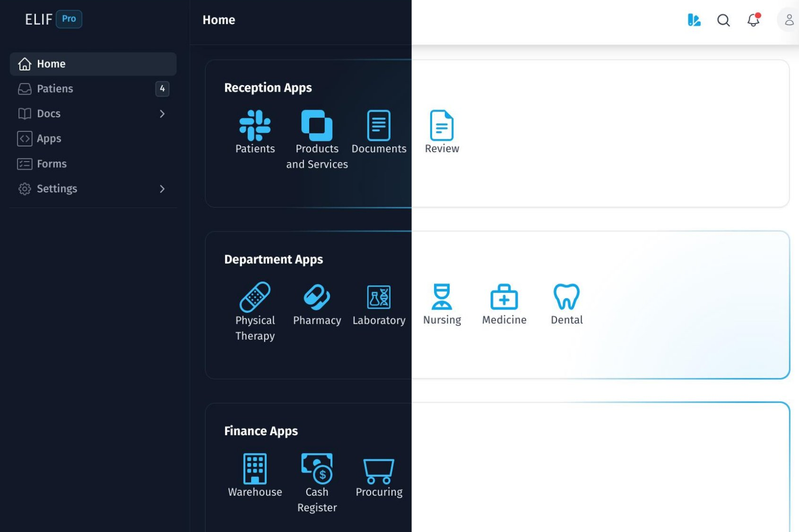Open the search icon in the top bar
Screen dimensions: 799x532
723,20
